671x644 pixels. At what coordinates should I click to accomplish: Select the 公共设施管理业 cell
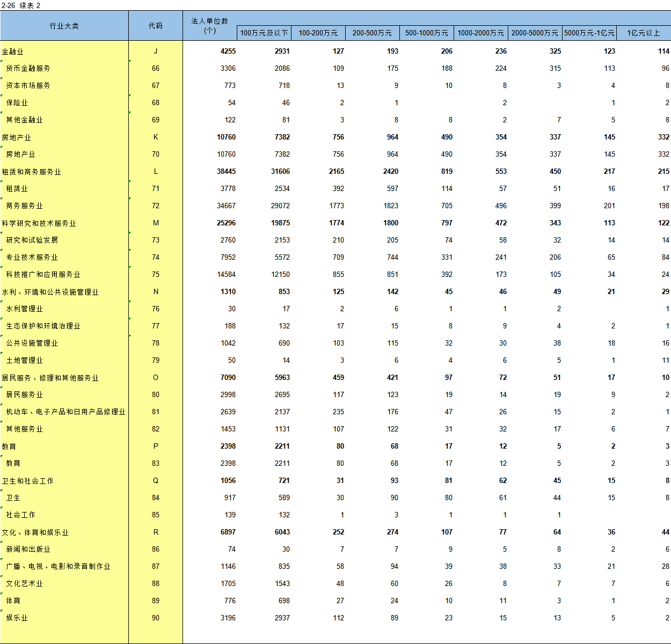pos(32,343)
